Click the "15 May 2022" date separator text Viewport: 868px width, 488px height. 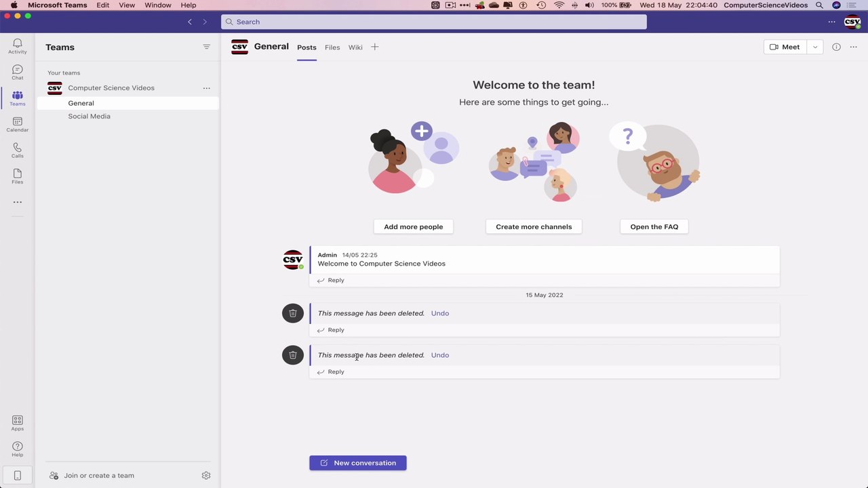tap(545, 296)
